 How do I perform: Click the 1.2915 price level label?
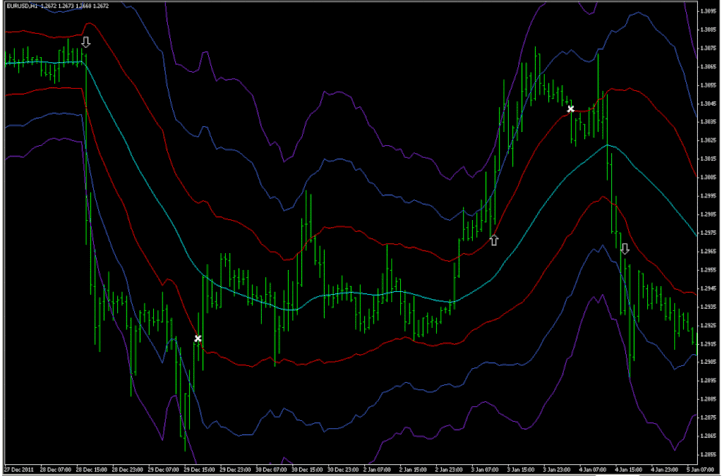point(709,343)
